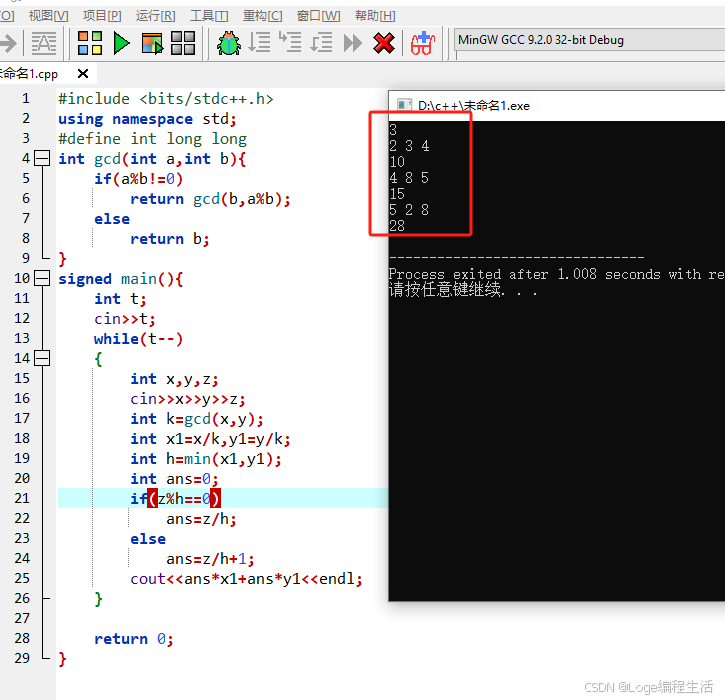Click the step into debug icon
The height and width of the screenshot is (700, 725).
[x=290, y=42]
